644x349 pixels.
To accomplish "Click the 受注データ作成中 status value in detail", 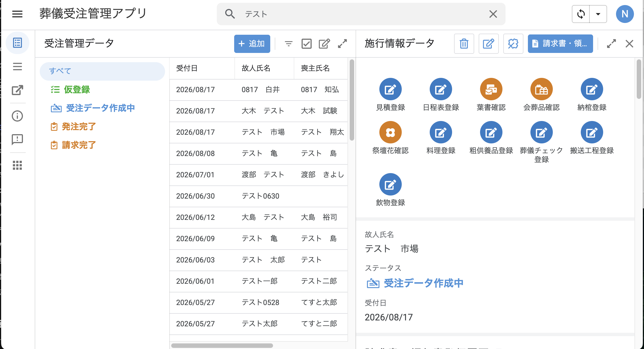I will (415, 283).
